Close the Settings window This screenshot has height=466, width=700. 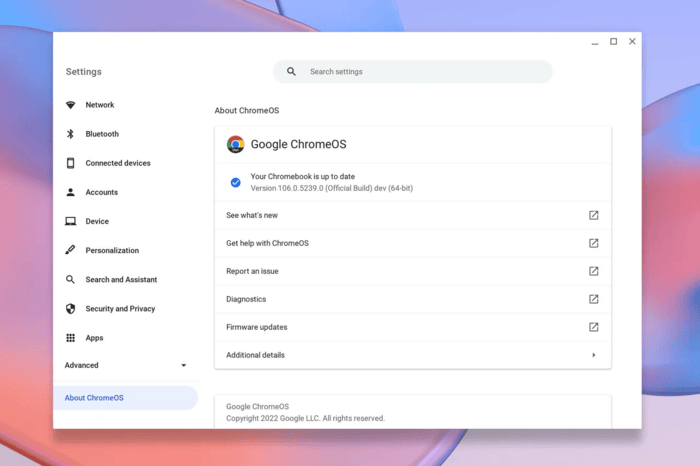click(632, 42)
